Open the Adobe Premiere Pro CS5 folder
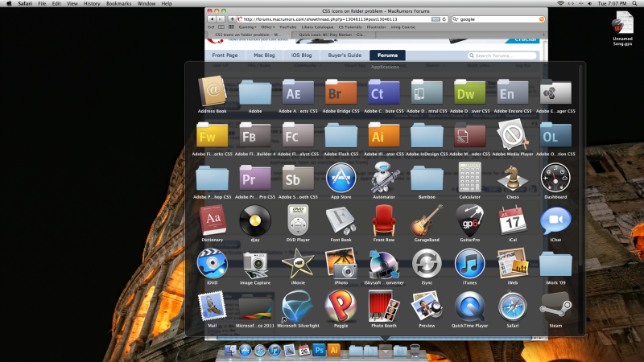 (x=255, y=178)
